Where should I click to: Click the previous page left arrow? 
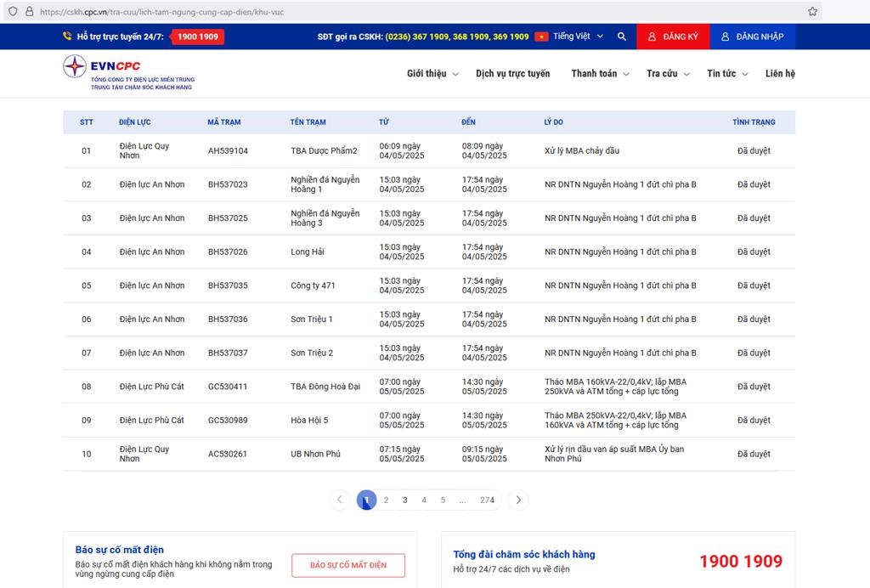(x=340, y=500)
